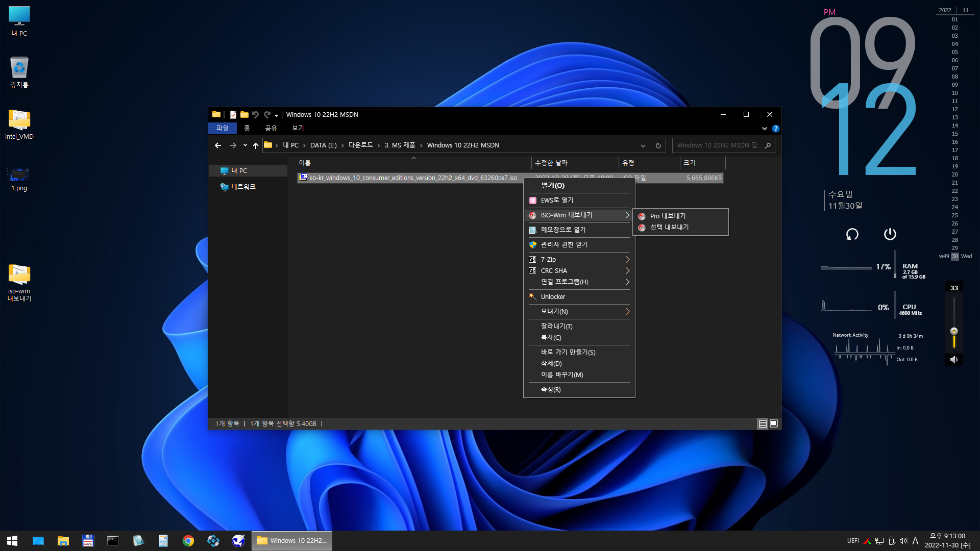Sort by 이름 column header
The height and width of the screenshot is (551, 980).
tap(413, 163)
